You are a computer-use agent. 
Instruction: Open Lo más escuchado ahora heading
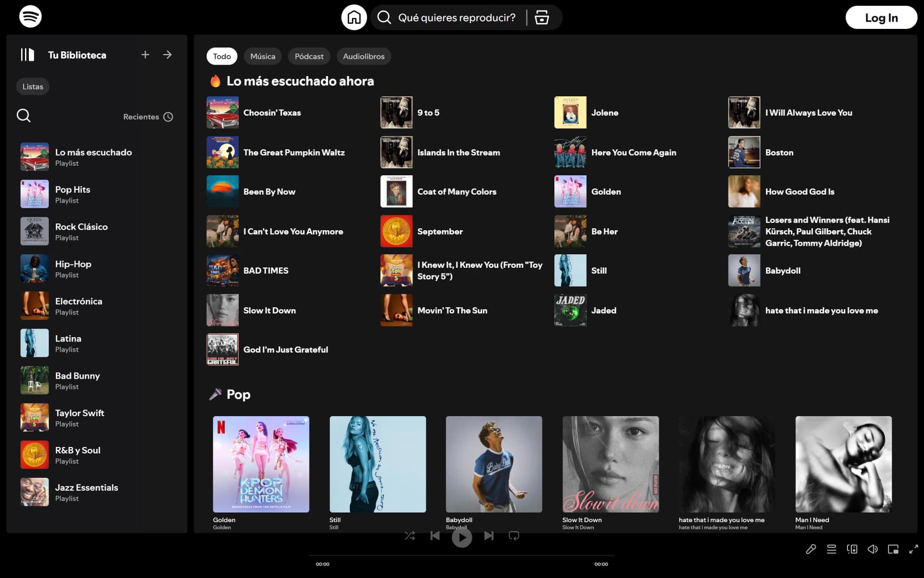[300, 81]
